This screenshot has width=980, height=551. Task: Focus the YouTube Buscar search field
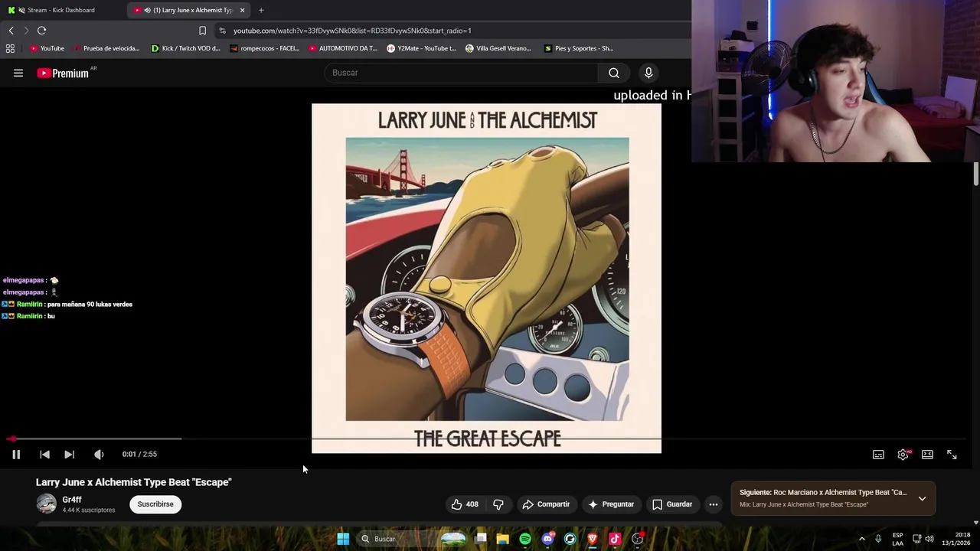462,73
